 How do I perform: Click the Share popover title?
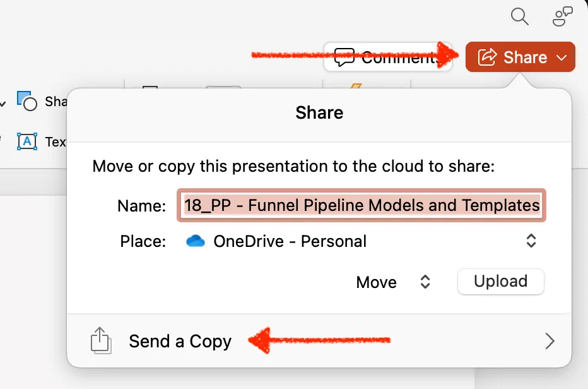(319, 112)
